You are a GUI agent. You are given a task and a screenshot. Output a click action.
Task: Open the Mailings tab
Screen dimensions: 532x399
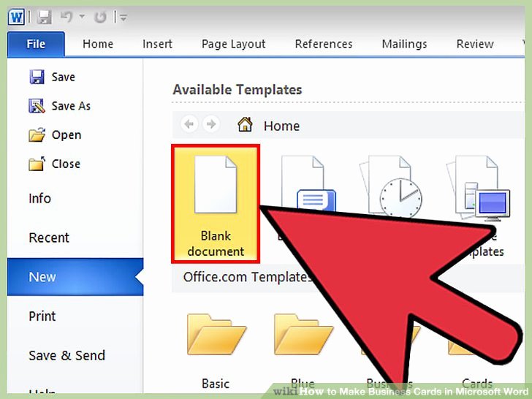404,45
